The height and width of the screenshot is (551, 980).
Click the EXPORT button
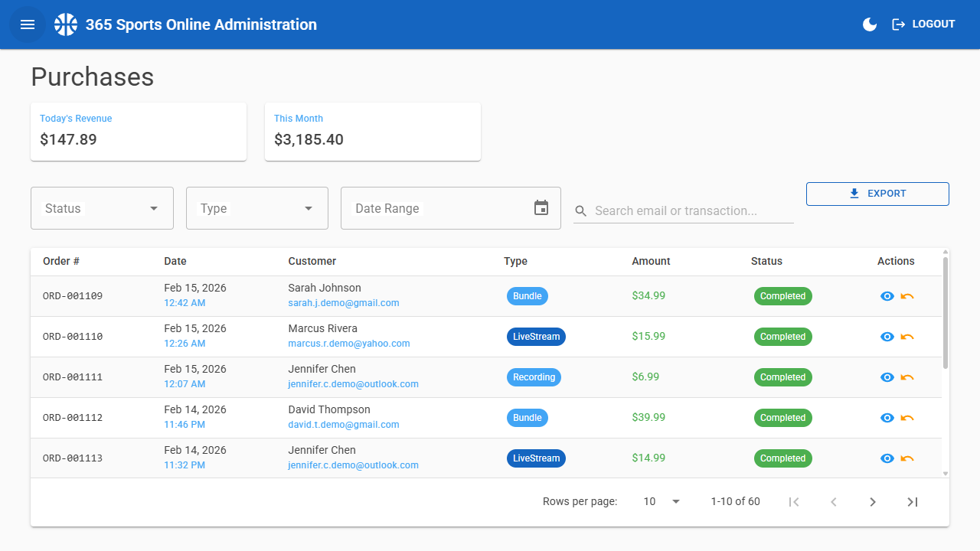[x=877, y=194]
